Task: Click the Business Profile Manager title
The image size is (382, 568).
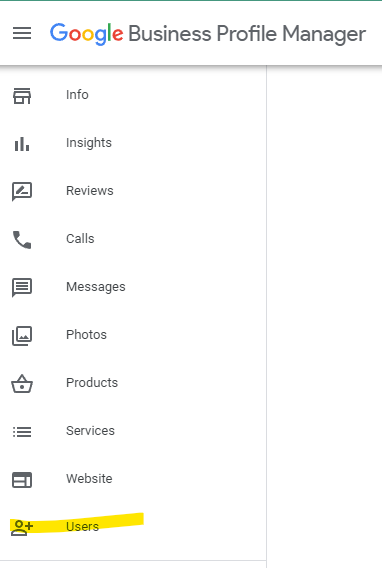Action: 247,34
